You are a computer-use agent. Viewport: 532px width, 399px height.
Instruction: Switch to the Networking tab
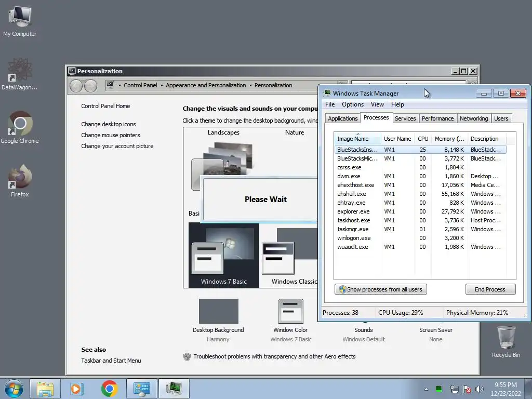(x=474, y=118)
